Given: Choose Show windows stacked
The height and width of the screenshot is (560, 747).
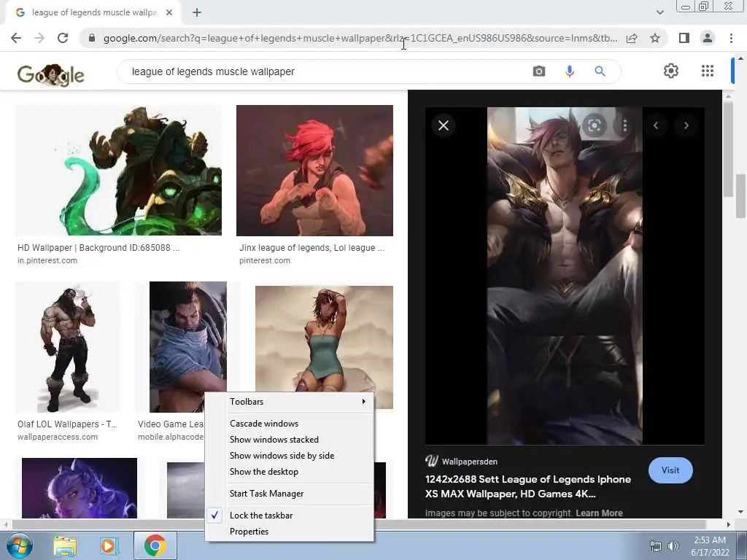Looking at the screenshot, I should [x=289, y=440].
